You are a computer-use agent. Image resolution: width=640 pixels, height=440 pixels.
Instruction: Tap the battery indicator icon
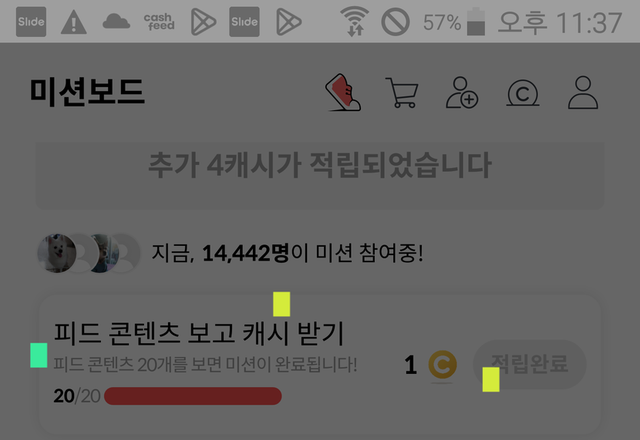[x=476, y=21]
